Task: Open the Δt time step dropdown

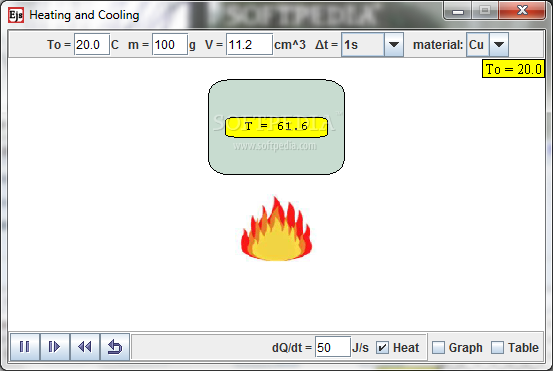Action: 394,45
